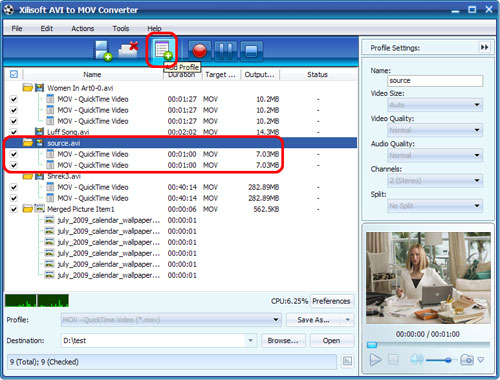Uncheck second MOV profile under Women In Art0-0.avi
Screen dimensions: 500x380
(x=14, y=110)
